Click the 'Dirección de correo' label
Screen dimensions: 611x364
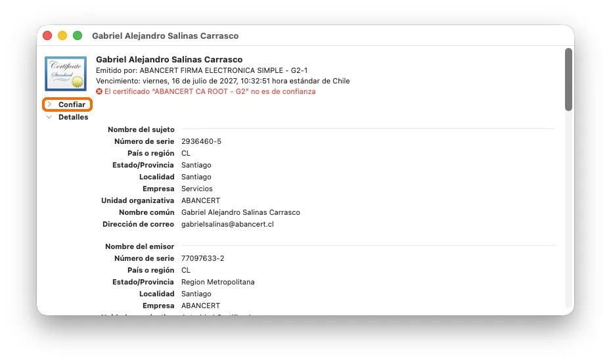coord(139,225)
